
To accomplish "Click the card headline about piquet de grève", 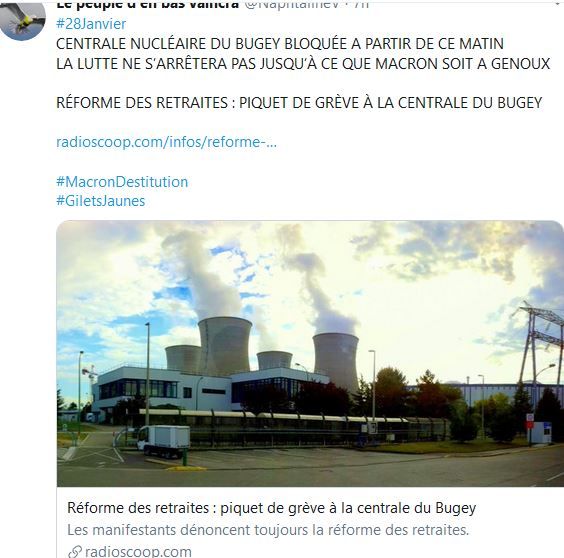I will pos(272,508).
